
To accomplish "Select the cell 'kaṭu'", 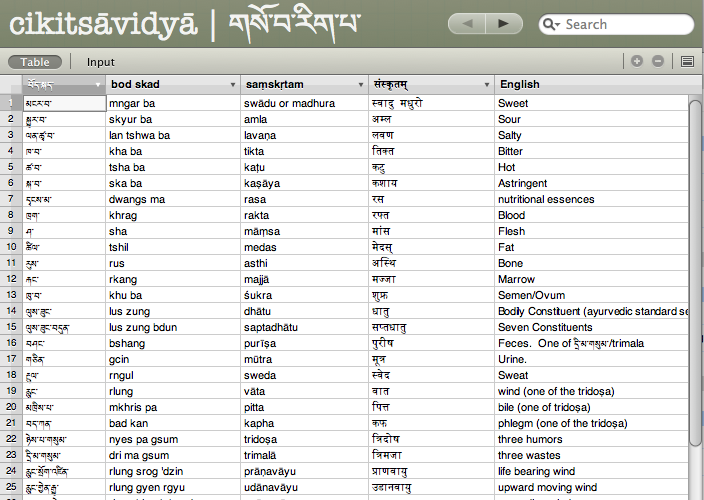I will [x=304, y=167].
